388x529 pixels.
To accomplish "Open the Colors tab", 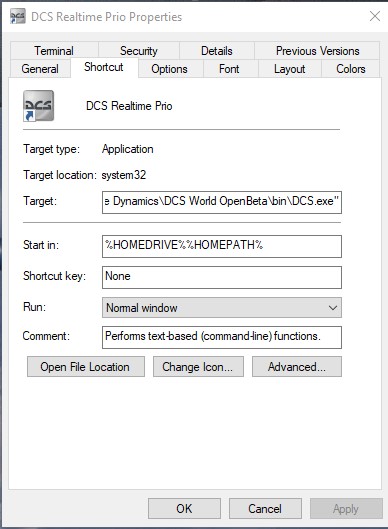I will [x=351, y=69].
